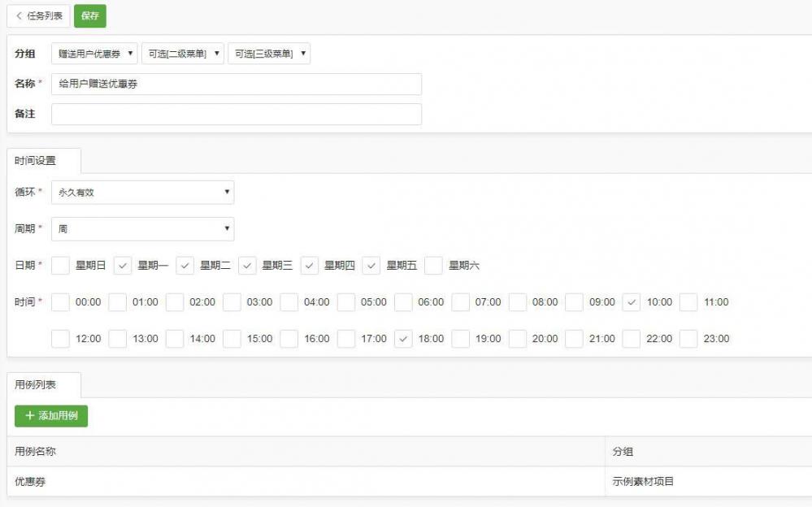
Task: Enable the 星期日 checkbox
Action: tap(60, 266)
